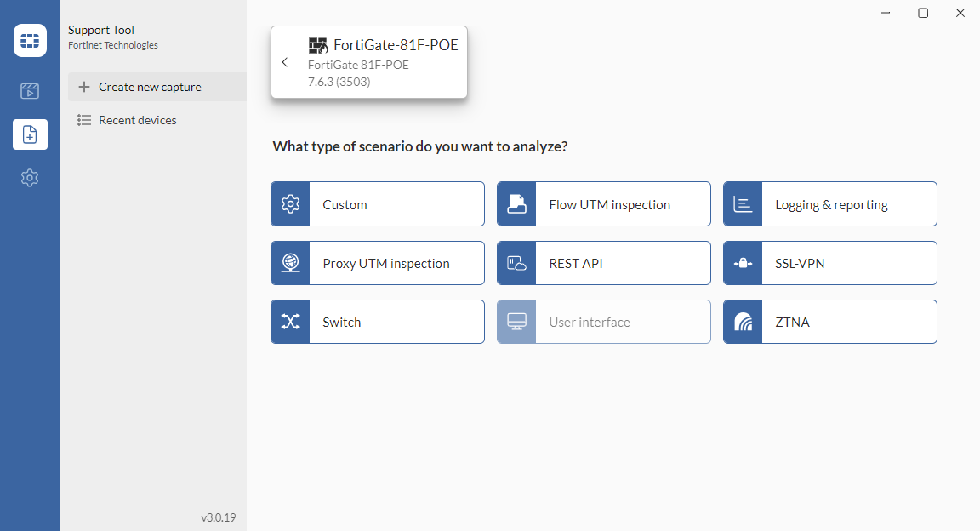Viewport: 980px width, 531px height.
Task: Open the new capture document icon
Action: point(30,134)
